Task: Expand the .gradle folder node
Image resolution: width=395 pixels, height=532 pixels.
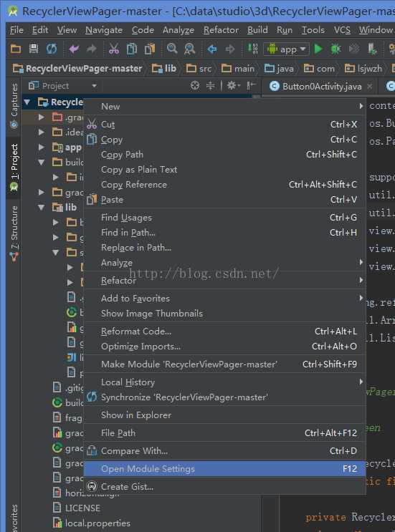Action: 42,117
